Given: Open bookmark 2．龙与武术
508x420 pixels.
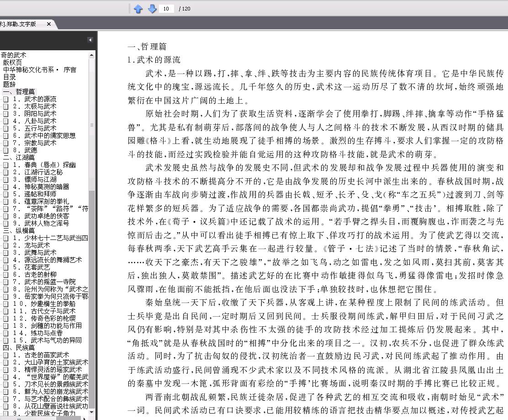Looking at the screenshot, I should point(32,245).
